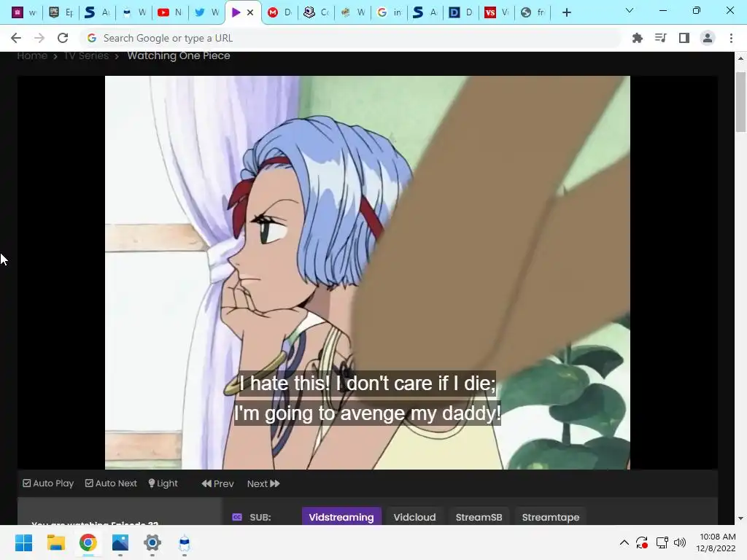Open the volume speaker tray icon
The image size is (747, 560).
(x=680, y=542)
